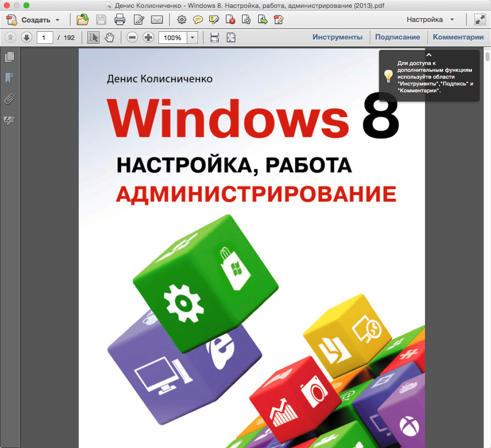Open the Создать (Create) menu
This screenshot has width=491, height=448.
[33, 20]
